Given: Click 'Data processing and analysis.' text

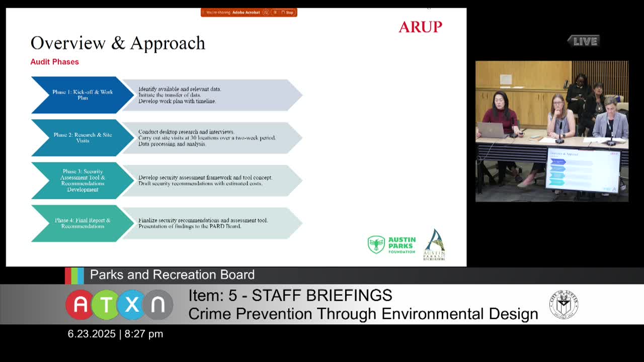Looking at the screenshot, I should pos(172,144).
